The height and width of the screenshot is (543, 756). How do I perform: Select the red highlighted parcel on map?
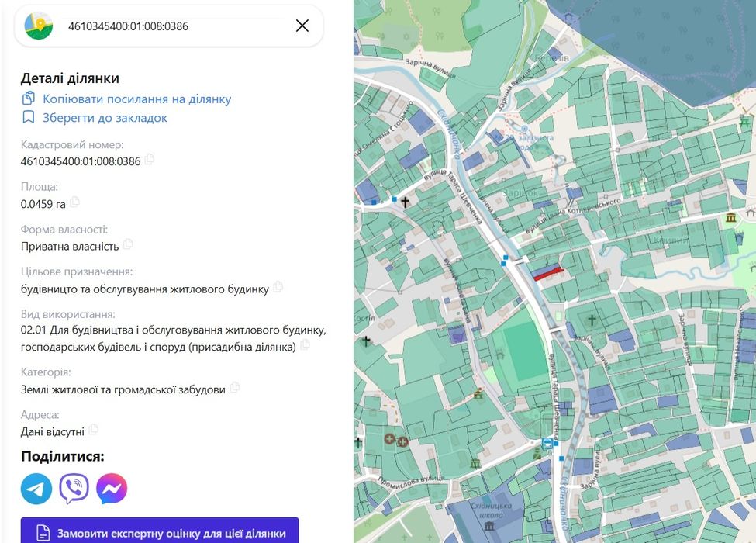[x=548, y=272]
